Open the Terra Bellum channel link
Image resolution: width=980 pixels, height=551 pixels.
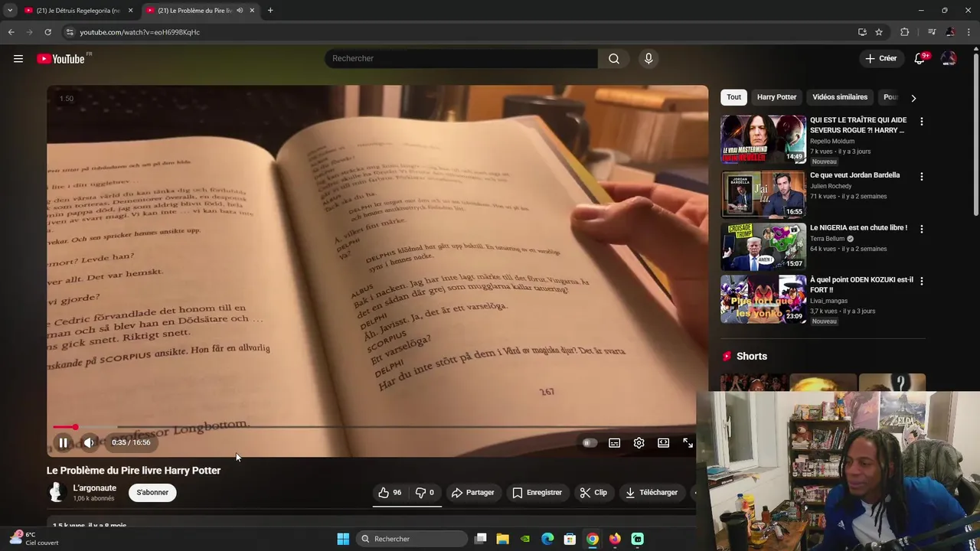(x=827, y=239)
